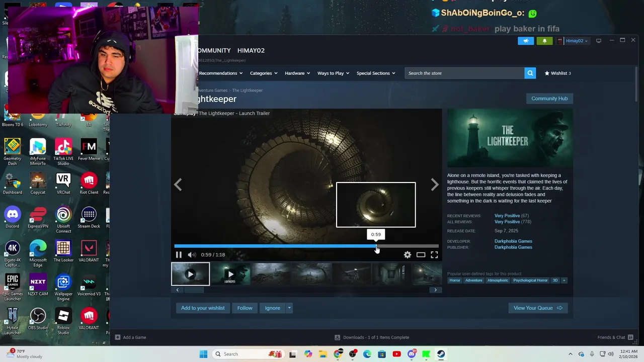This screenshot has height=362, width=644.
Task: Open Steam notifications bell
Action: pyautogui.click(x=544, y=41)
